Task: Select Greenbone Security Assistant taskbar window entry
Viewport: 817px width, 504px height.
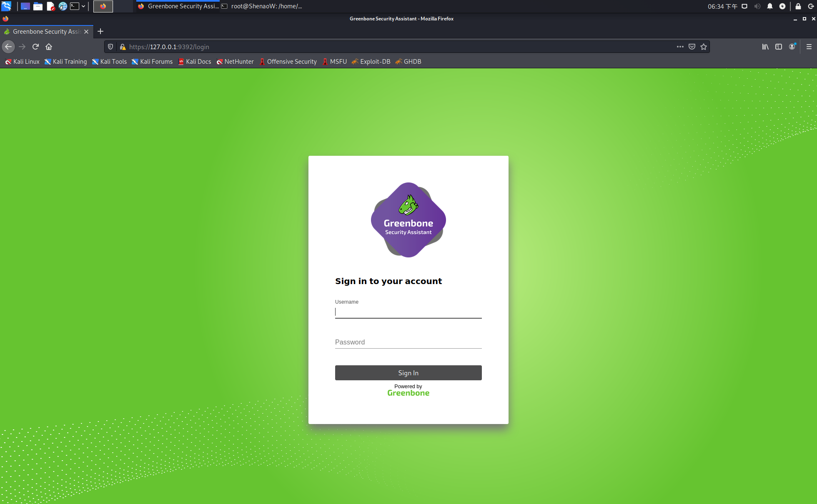Action: (x=178, y=6)
